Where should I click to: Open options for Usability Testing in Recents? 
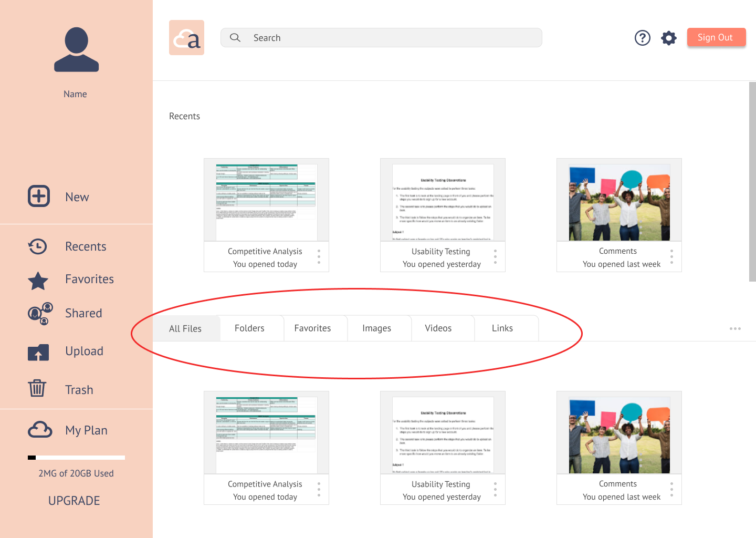tap(495, 256)
